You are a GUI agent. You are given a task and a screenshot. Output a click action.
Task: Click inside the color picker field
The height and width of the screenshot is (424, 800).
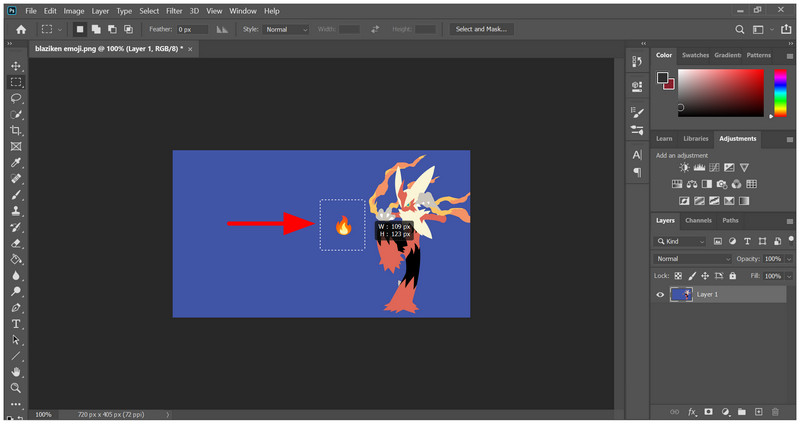tap(720, 93)
